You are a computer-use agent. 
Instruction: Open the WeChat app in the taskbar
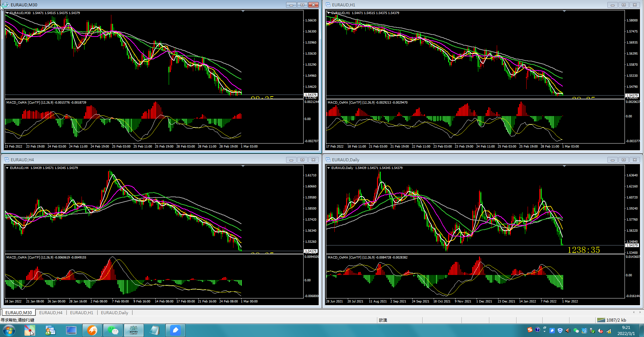pyautogui.click(x=113, y=330)
